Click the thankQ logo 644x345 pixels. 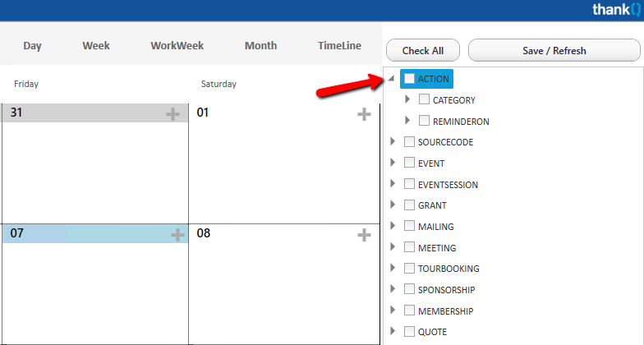[616, 9]
